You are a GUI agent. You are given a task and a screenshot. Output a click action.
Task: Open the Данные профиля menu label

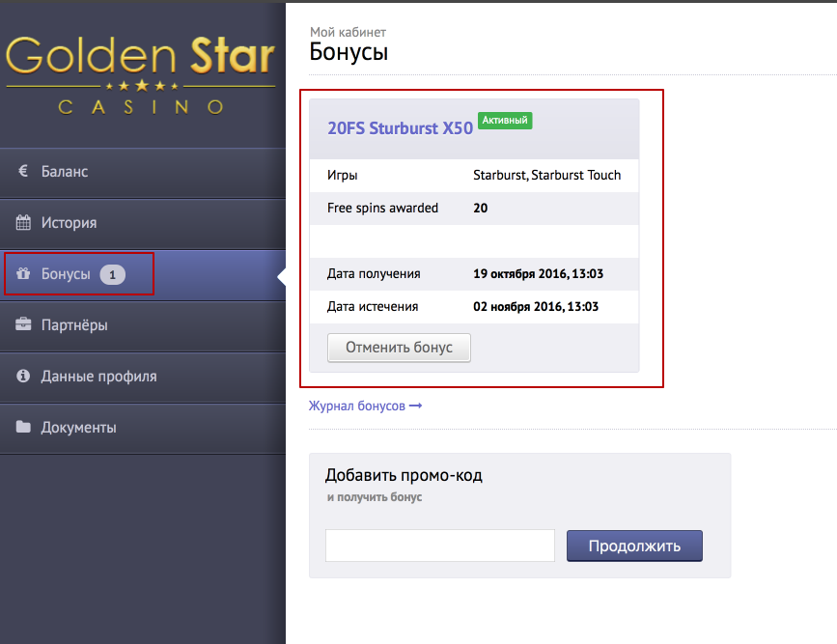coord(98,377)
